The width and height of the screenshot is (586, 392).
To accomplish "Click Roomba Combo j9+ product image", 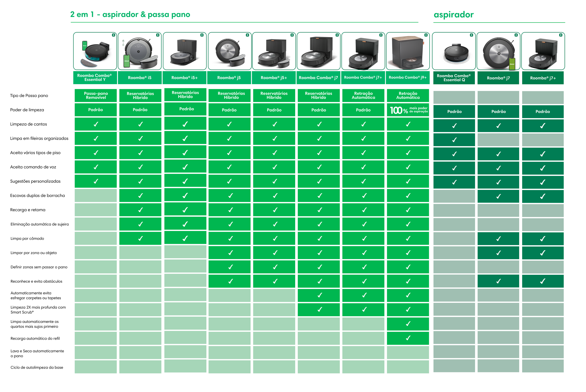I will click(x=408, y=51).
